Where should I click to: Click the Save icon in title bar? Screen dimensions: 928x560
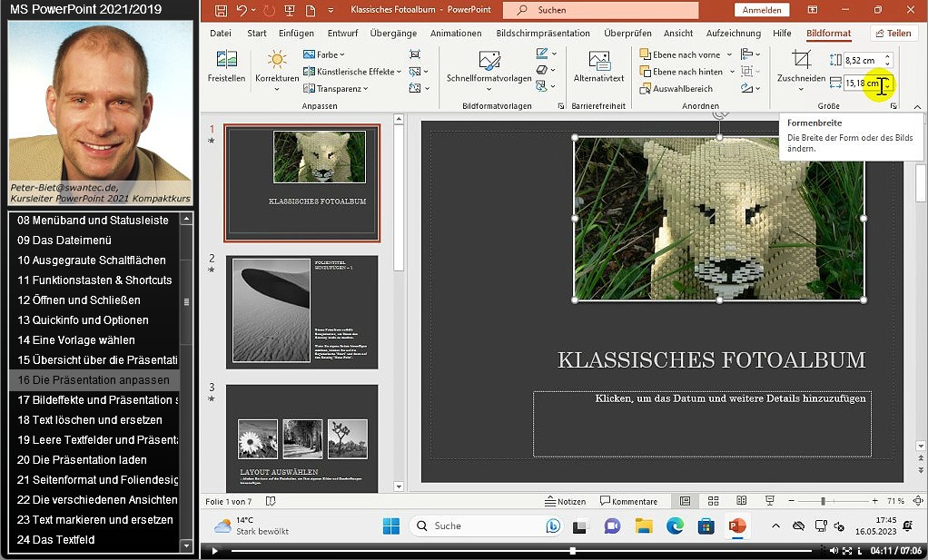221,10
